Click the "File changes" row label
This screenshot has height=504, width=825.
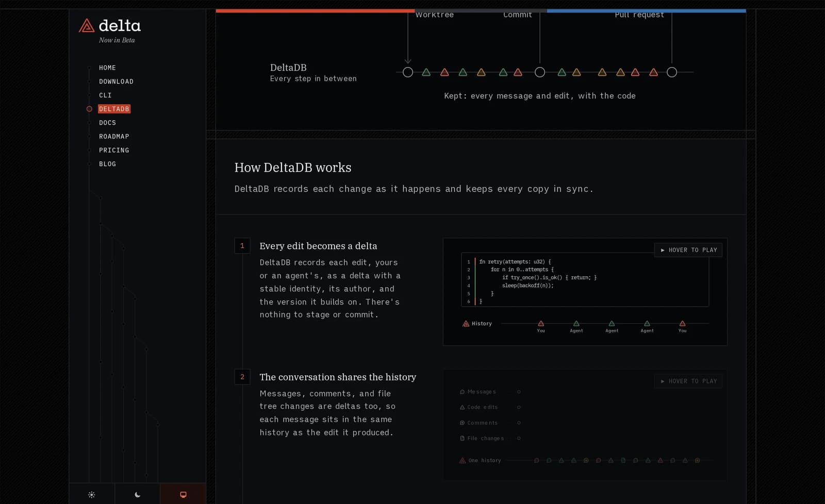[486, 438]
